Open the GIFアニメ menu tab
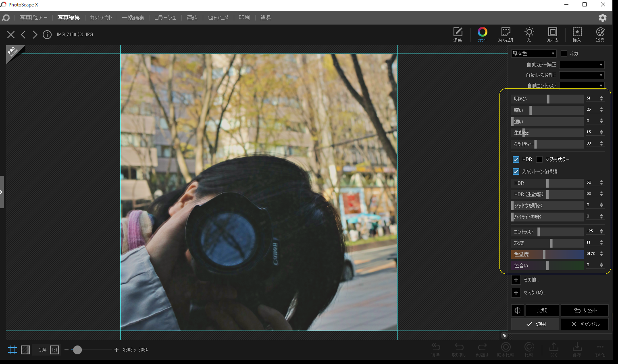Screen dimensions: 618x364 pos(218,17)
